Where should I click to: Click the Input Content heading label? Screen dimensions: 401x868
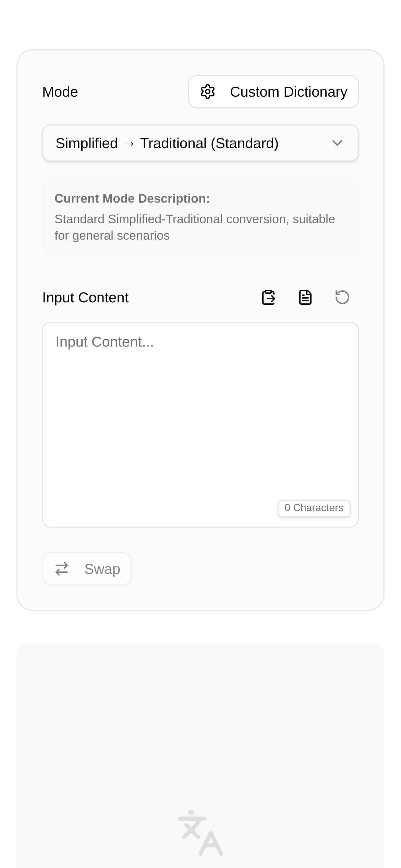point(85,298)
